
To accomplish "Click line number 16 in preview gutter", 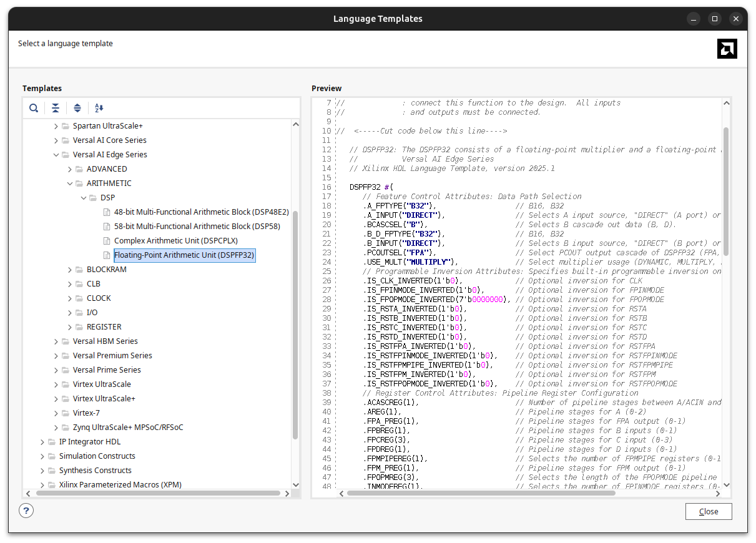I will point(326,187).
